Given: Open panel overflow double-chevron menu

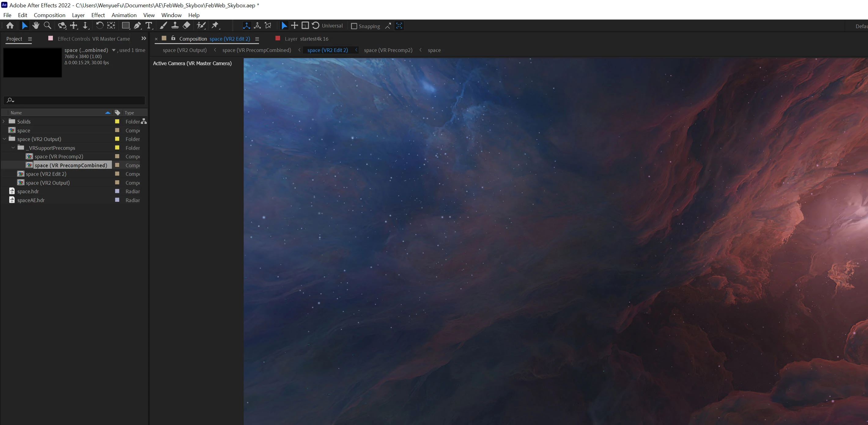Looking at the screenshot, I should (143, 39).
